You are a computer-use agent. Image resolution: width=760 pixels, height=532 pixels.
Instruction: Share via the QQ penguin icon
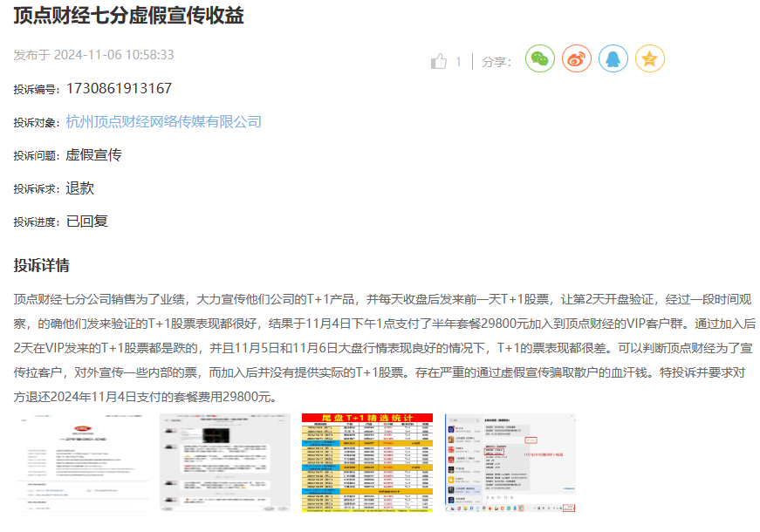(613, 58)
